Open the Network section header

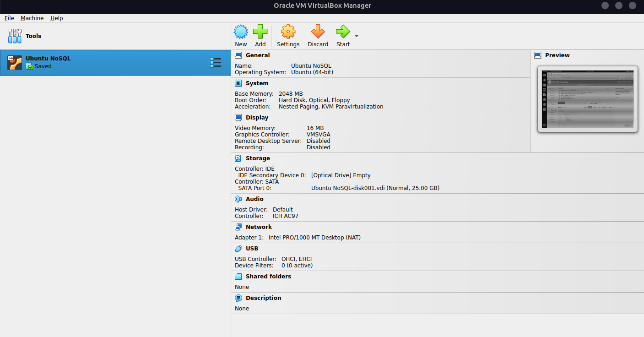coord(259,227)
